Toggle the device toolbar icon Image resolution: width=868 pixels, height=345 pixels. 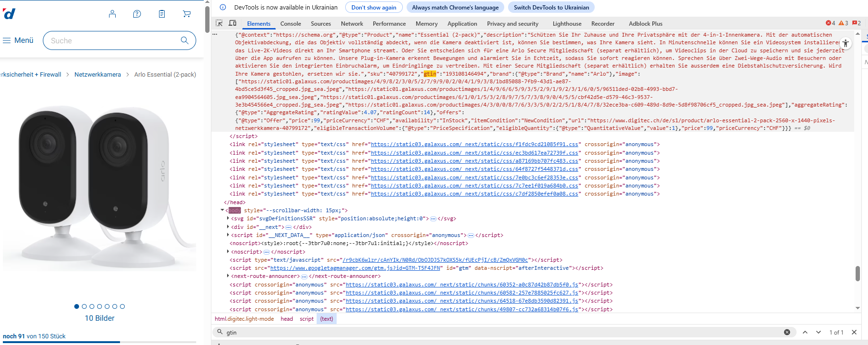pyautogui.click(x=232, y=23)
